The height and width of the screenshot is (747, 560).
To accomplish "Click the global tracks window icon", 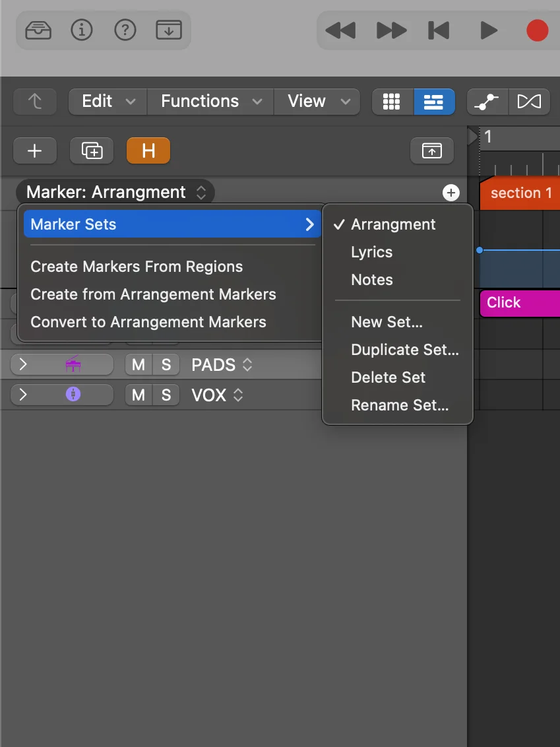I will click(432, 150).
